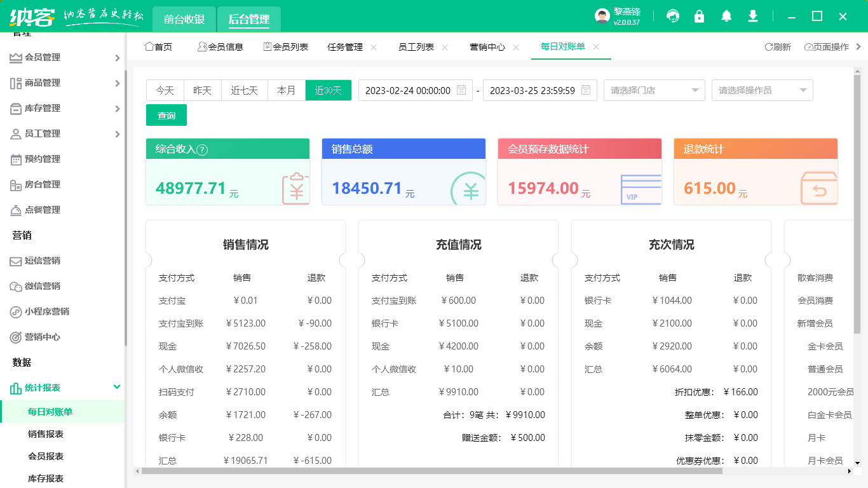
Task: Select the 近七天 date range option
Action: [x=244, y=90]
